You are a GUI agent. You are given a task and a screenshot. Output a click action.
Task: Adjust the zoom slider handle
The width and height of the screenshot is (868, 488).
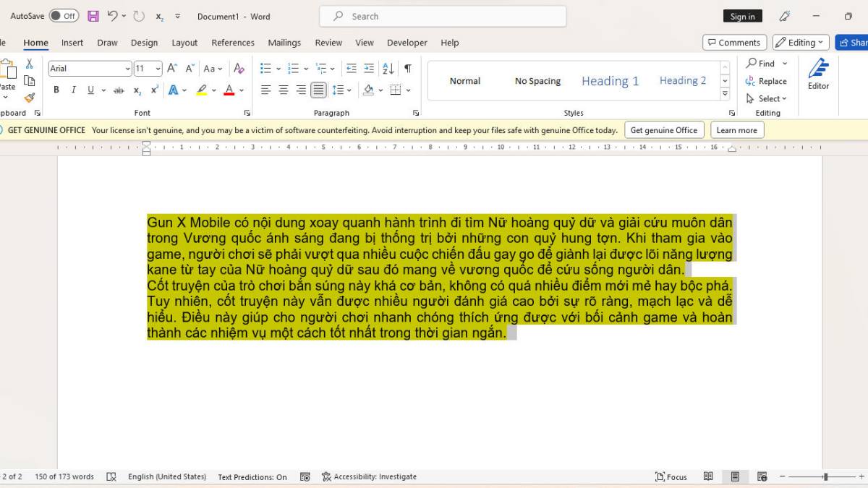pos(825,477)
